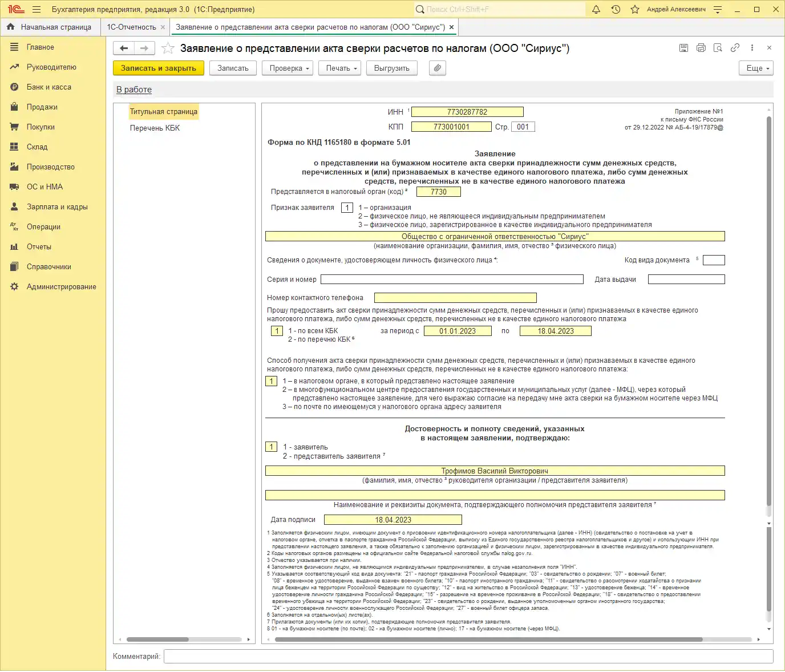
Task: Close the Заявление tab
Action: [x=451, y=27]
